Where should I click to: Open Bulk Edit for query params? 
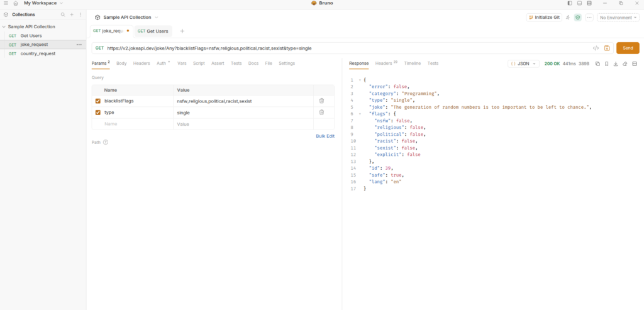click(325, 136)
